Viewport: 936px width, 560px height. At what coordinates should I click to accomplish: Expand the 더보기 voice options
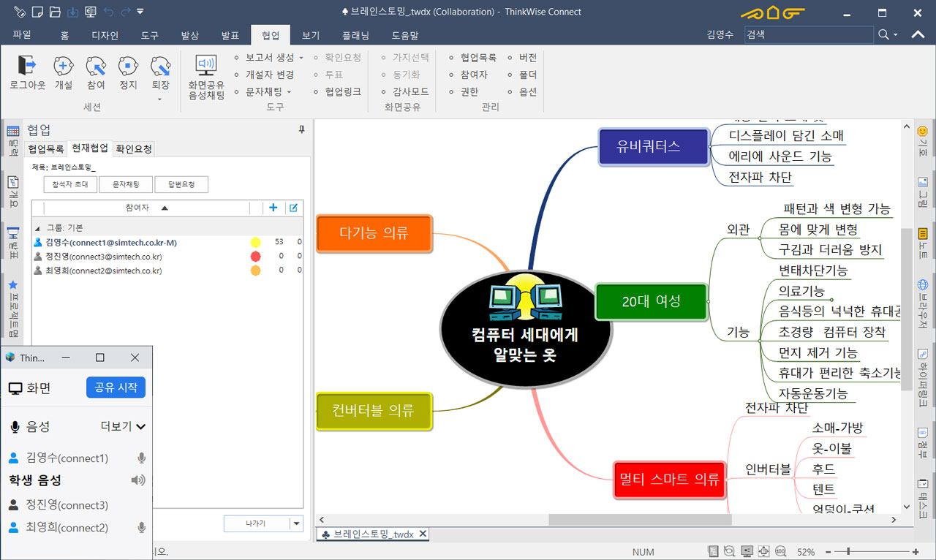pos(123,426)
